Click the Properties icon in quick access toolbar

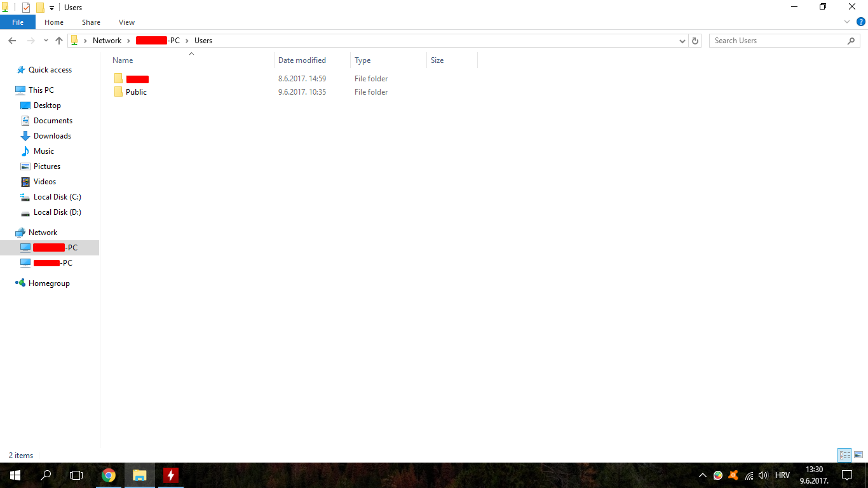(x=26, y=8)
